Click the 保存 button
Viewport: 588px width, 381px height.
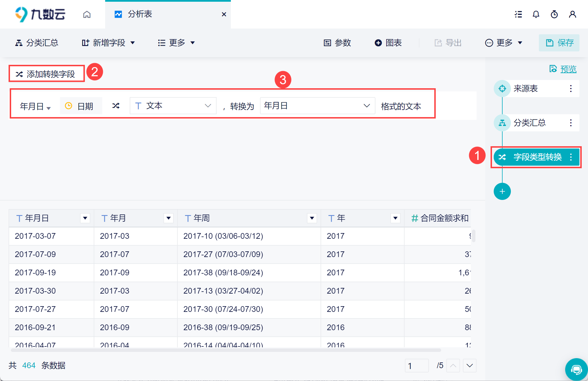[559, 43]
